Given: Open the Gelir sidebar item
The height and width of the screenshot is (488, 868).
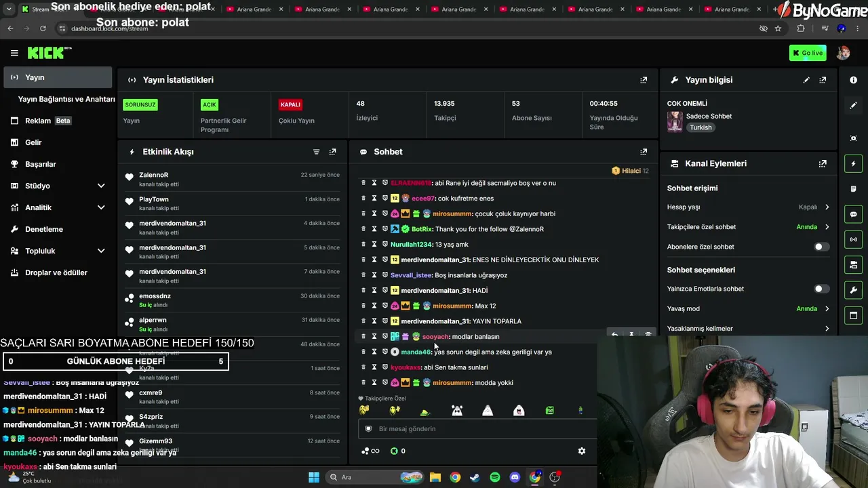Looking at the screenshot, I should pos(58,142).
